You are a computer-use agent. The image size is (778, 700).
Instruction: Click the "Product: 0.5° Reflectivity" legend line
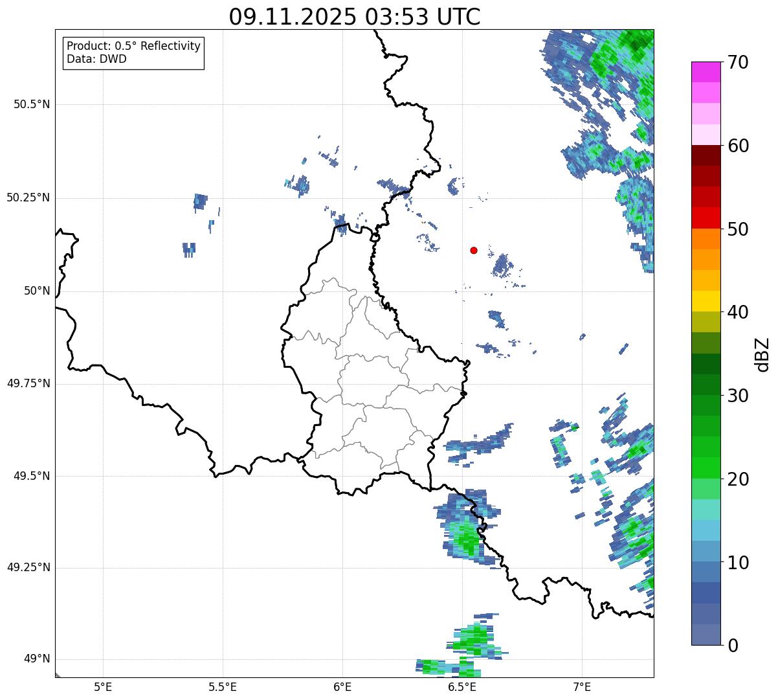(134, 47)
